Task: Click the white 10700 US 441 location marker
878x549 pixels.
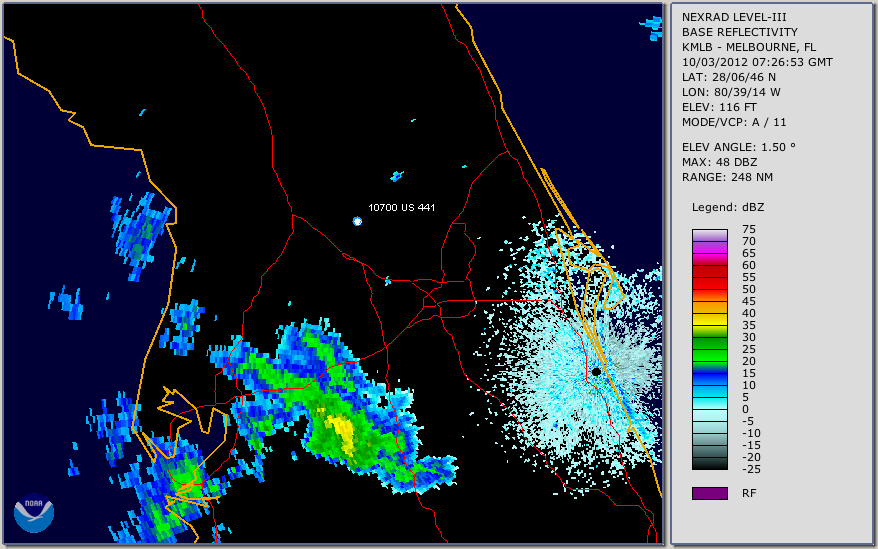Action: tap(357, 221)
